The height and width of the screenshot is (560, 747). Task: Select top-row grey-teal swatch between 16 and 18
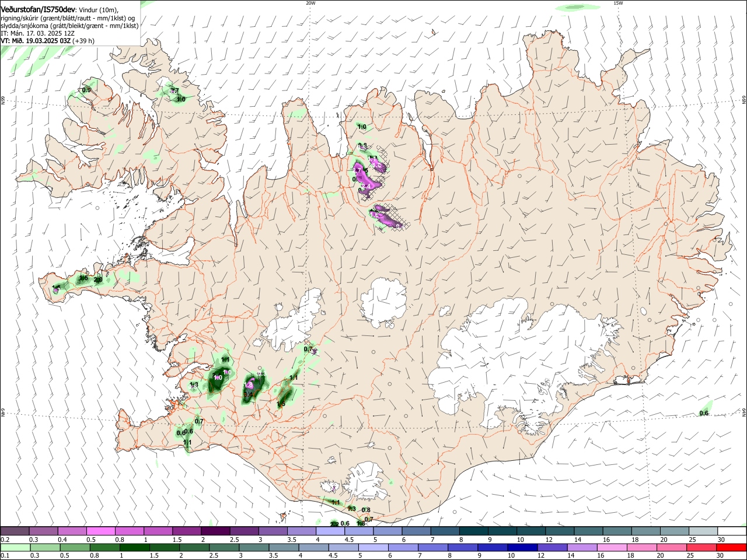click(617, 531)
